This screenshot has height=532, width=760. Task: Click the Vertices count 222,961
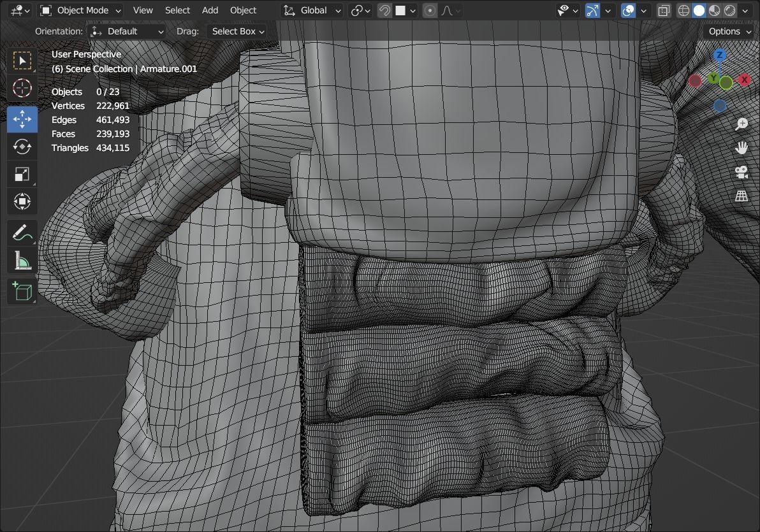coord(112,106)
